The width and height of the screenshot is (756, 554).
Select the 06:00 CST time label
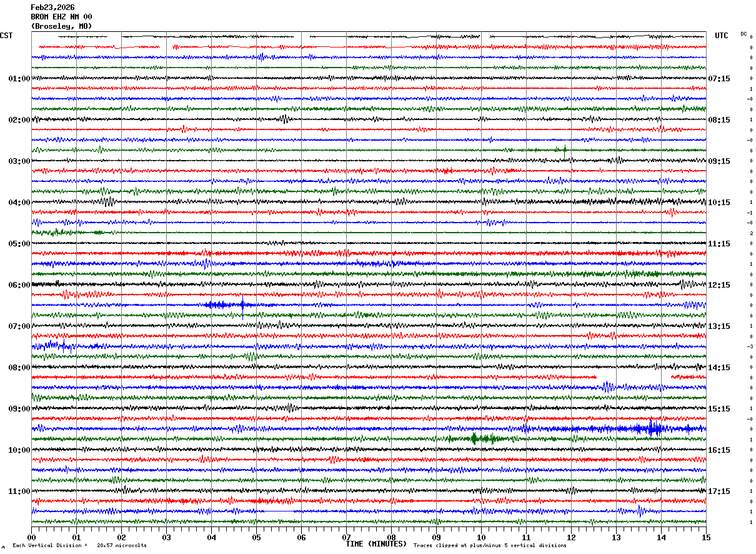[19, 285]
